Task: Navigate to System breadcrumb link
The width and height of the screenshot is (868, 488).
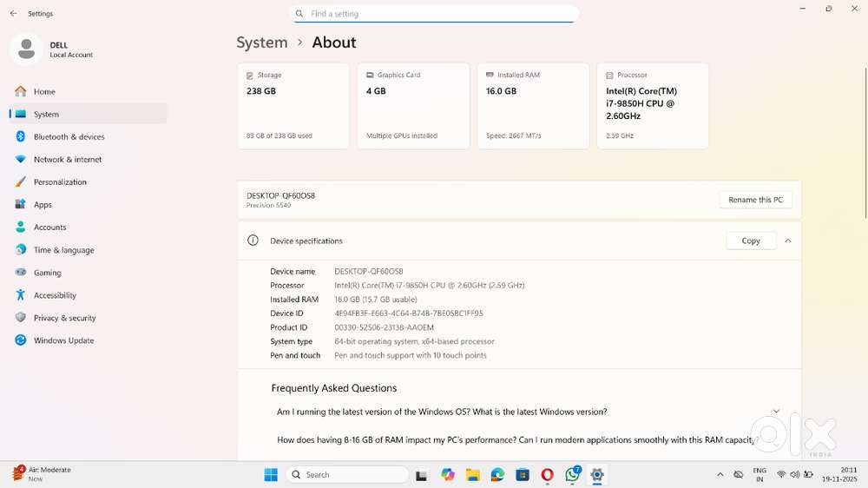Action: (x=262, y=43)
